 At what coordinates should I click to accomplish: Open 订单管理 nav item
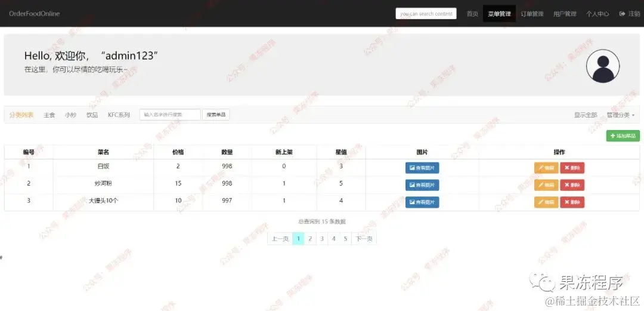tap(532, 14)
